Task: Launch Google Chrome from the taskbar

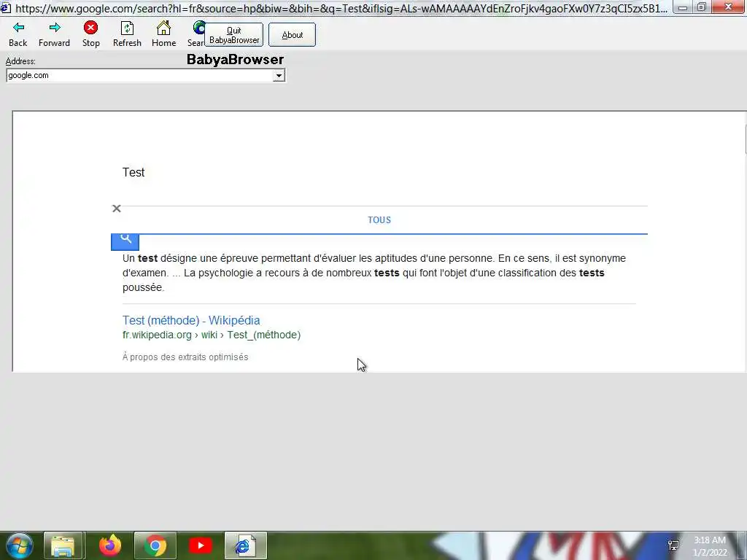Action: pos(155,545)
